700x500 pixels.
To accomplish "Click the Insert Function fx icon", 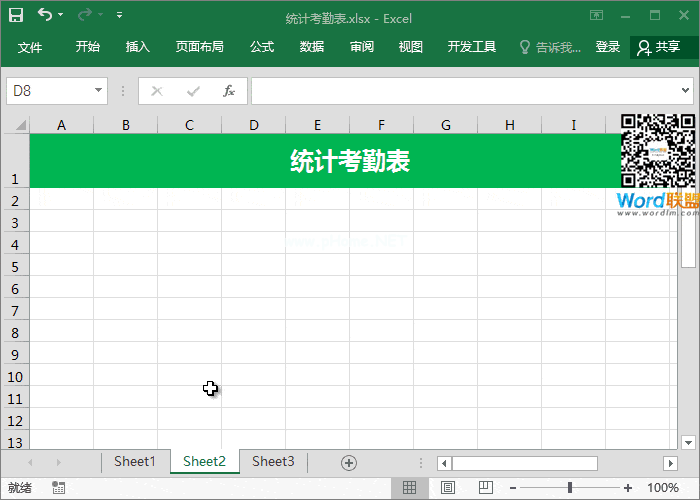I will pos(229,91).
